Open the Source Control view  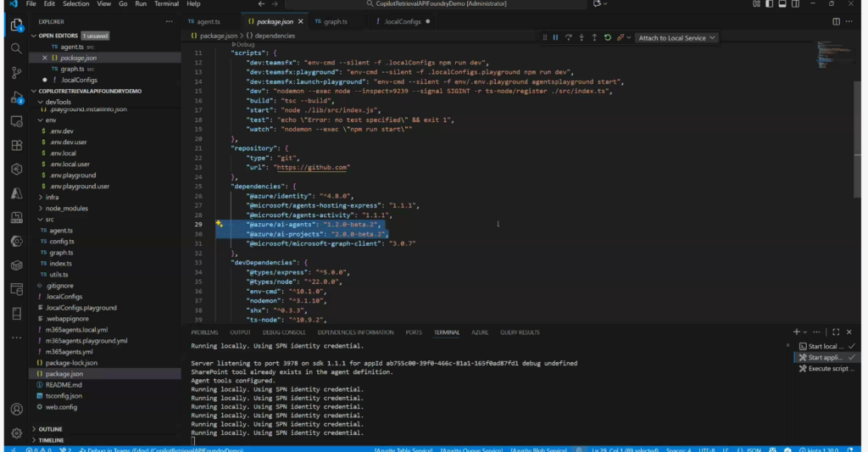pyautogui.click(x=16, y=73)
